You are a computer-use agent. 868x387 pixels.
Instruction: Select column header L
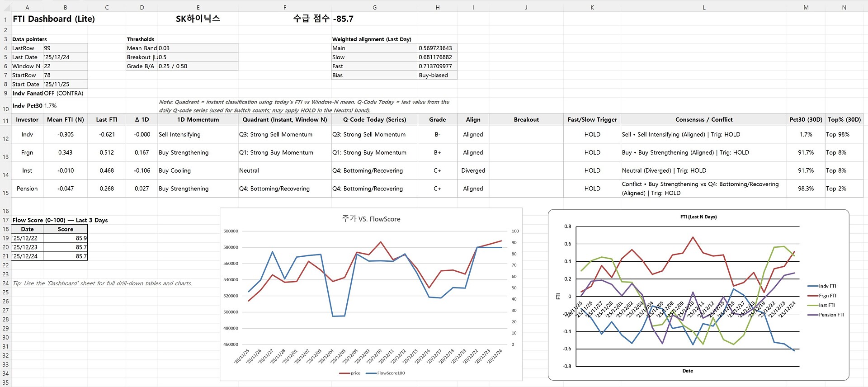703,7
